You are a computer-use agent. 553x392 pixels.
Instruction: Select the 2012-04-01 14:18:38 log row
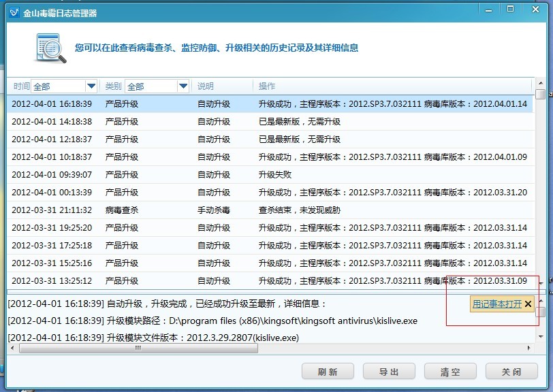(271, 122)
